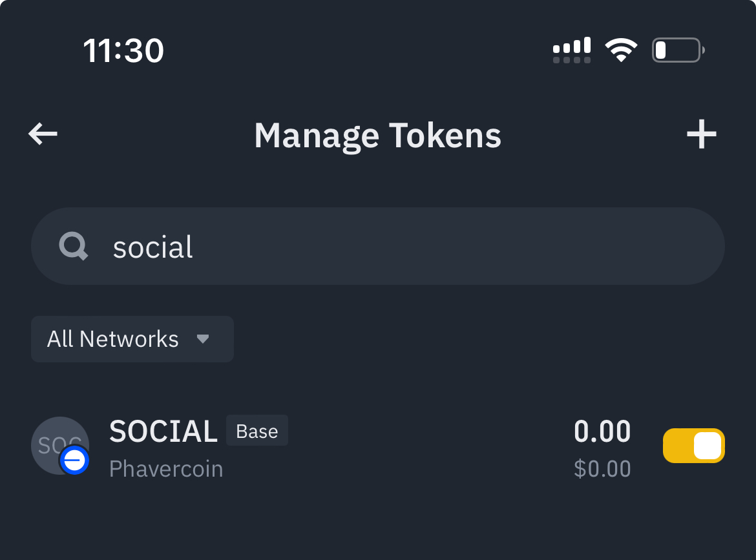756x560 pixels.
Task: Disable the SOCIAL token toggle
Action: tap(694, 446)
